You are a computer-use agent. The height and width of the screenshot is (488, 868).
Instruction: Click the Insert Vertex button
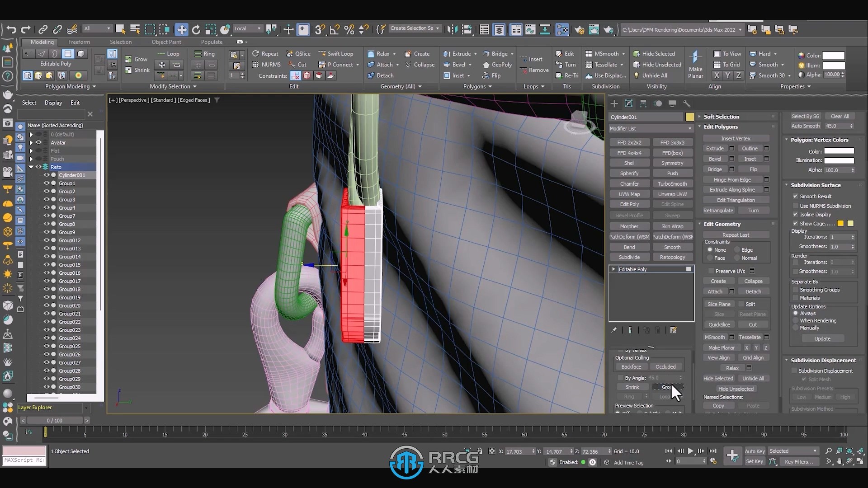pos(736,139)
